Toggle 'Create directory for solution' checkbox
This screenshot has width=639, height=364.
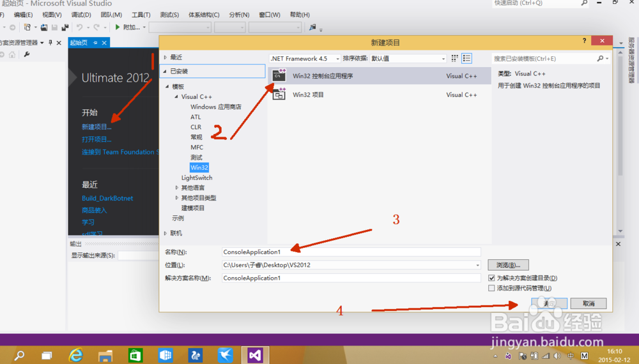pos(491,278)
